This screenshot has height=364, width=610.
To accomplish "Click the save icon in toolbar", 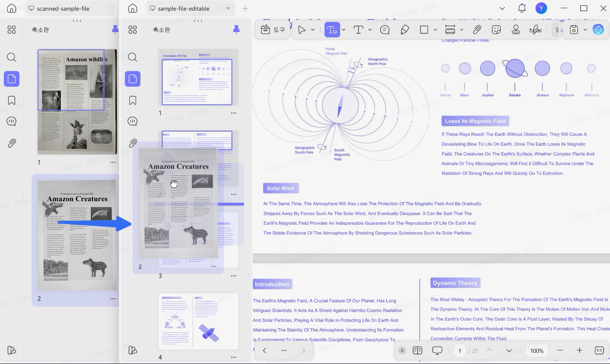I will tap(574, 30).
